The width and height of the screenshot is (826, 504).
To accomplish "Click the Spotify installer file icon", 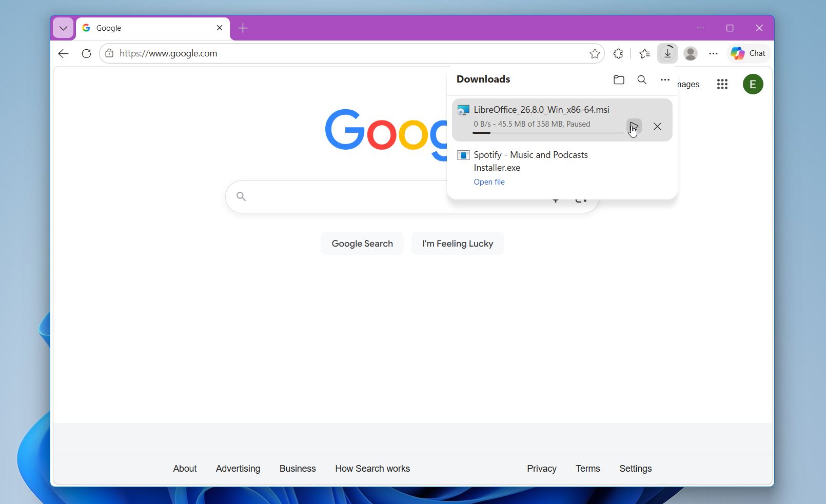I will (463, 155).
